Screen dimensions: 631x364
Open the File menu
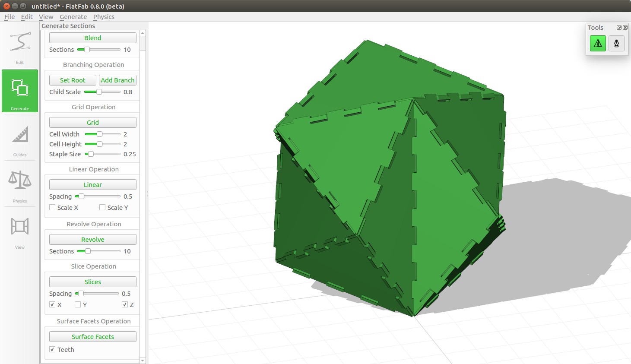pyautogui.click(x=10, y=17)
